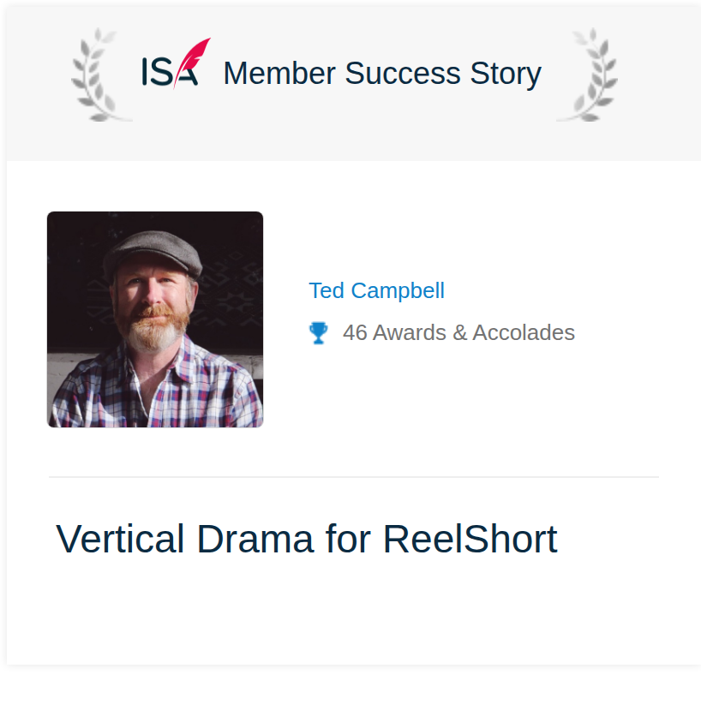
Task: View the 46 Awards & Accolades text
Action: [x=458, y=333]
